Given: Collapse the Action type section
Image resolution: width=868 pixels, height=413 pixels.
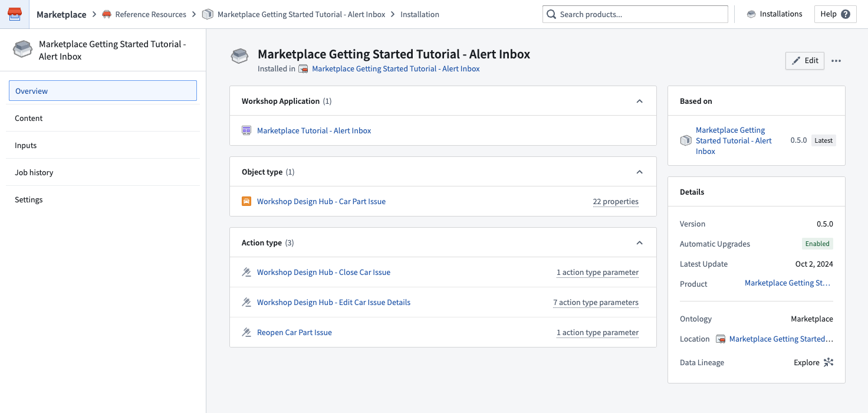Looking at the screenshot, I should pyautogui.click(x=640, y=242).
